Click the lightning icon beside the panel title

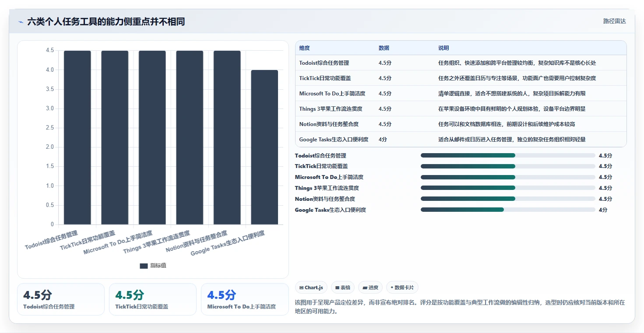21,21
